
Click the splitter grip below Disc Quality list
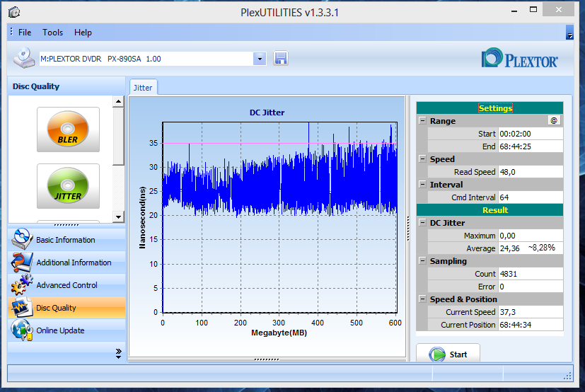[66, 225]
